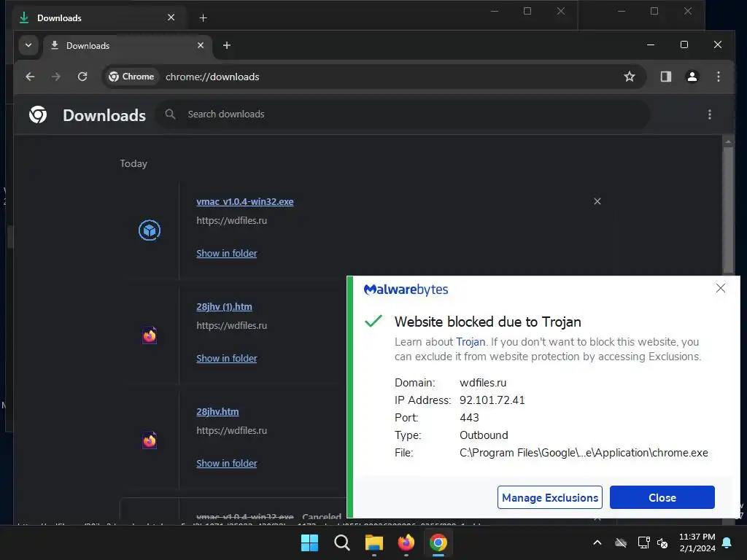
Task: Click the Firefox file icon for 28jhv (1).htm
Action: (149, 335)
